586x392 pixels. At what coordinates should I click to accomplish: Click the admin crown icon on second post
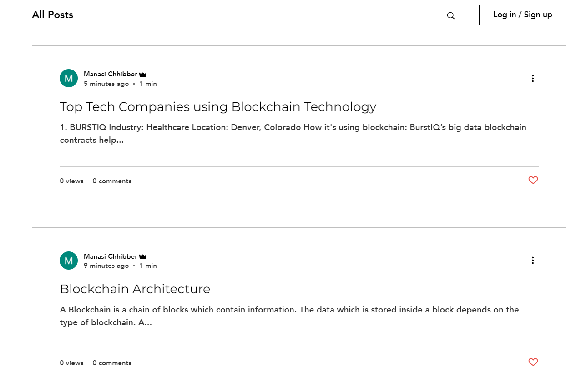143,257
